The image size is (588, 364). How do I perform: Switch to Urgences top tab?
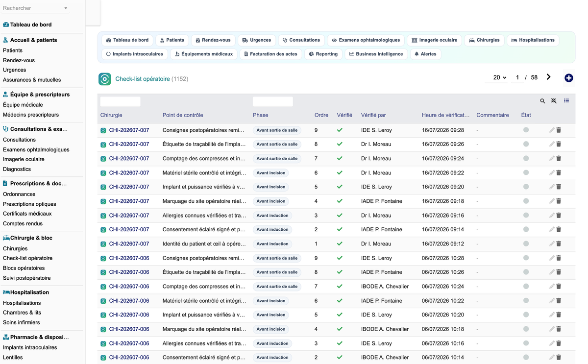(256, 40)
